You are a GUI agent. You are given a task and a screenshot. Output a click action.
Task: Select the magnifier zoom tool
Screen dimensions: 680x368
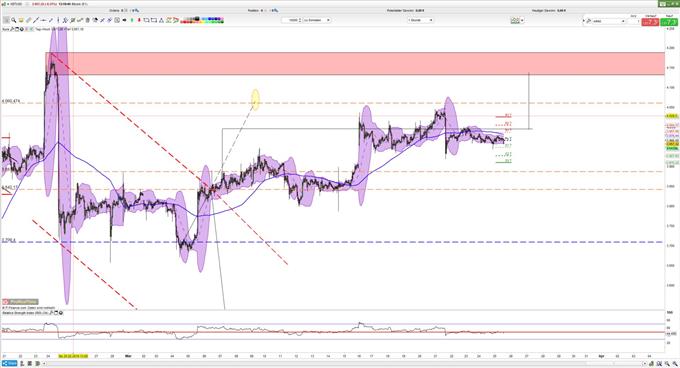pyautogui.click(x=13, y=20)
